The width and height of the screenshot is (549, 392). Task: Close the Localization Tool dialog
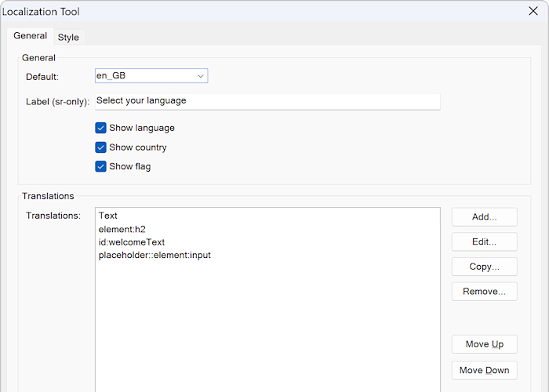(533, 12)
